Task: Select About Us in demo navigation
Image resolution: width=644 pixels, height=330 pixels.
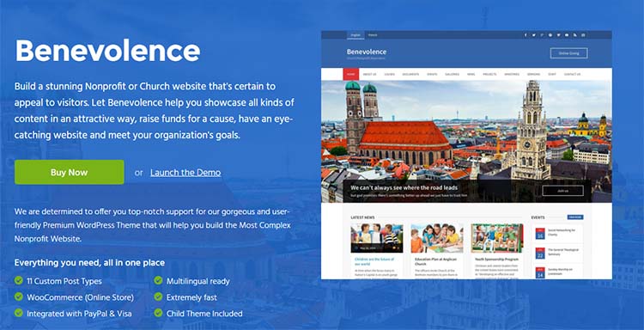Action: (369, 75)
